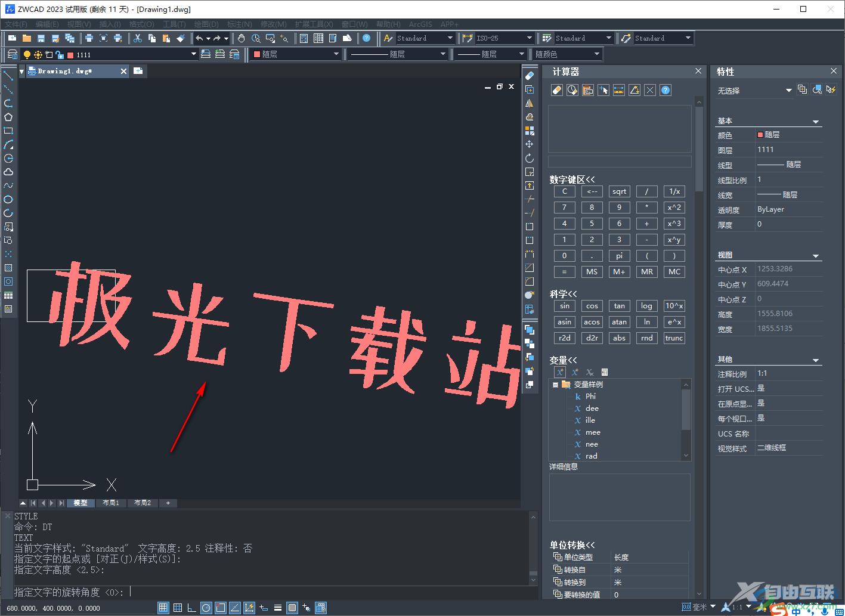Open the 标注(N) menu
Screen dimensions: 845x616
(239, 24)
